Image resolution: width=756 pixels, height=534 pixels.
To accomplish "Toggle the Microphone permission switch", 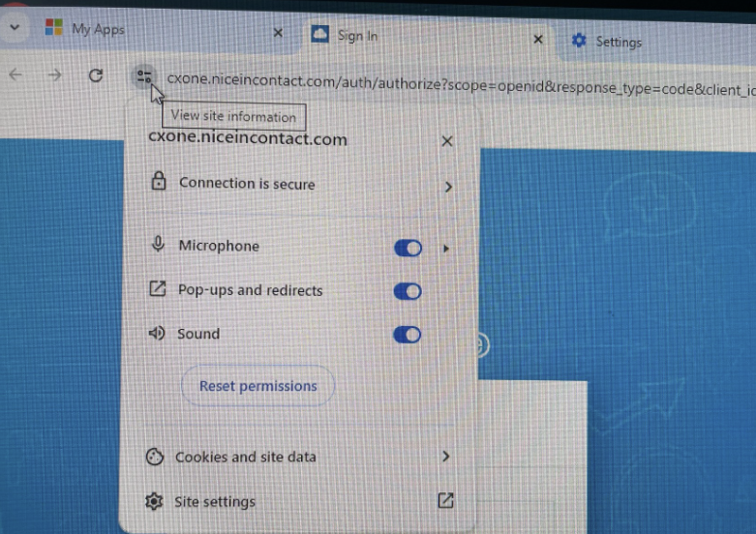I will pos(408,249).
